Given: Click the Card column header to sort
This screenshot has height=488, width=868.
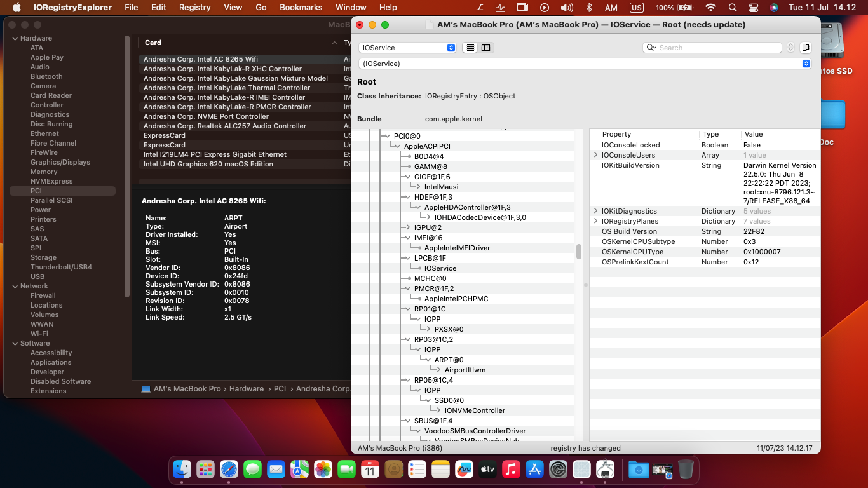Looking at the screenshot, I should 240,43.
